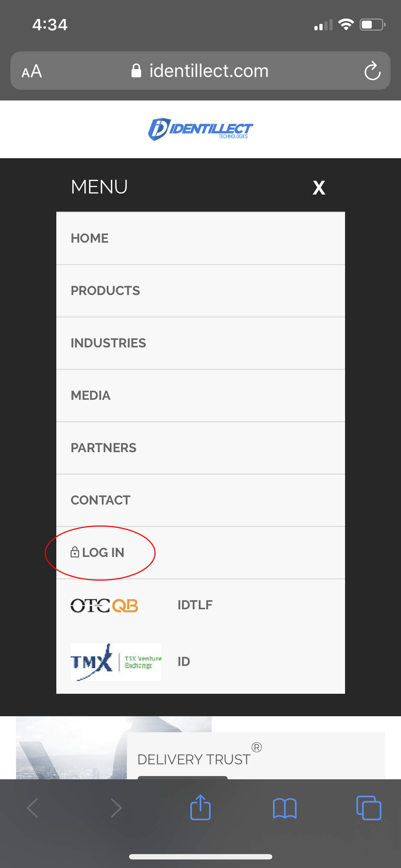
Task: Tap the Safari share icon
Action: pyautogui.click(x=200, y=807)
